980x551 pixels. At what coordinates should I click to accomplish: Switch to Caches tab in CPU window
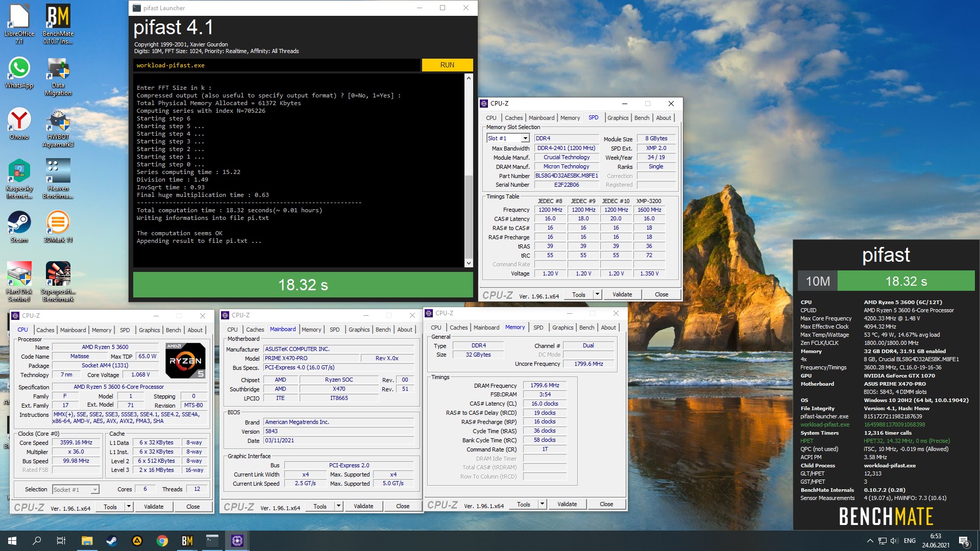45,330
